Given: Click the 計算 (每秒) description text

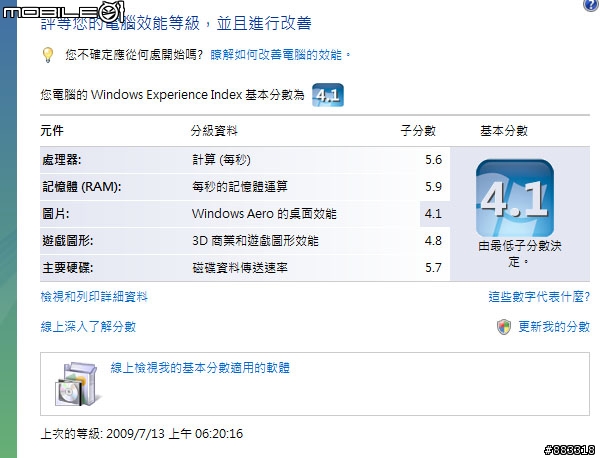Looking at the screenshot, I should click(x=222, y=160).
